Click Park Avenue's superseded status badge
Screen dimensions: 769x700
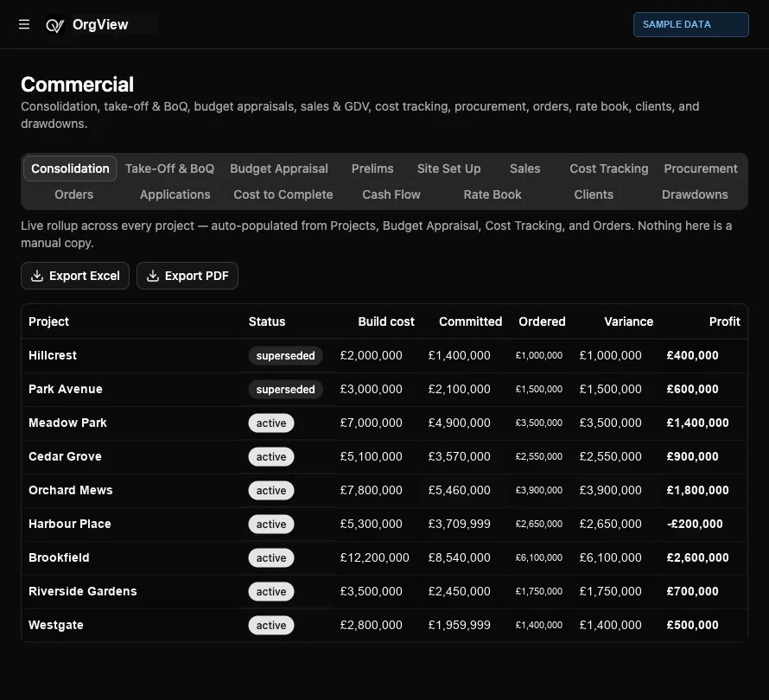[x=285, y=390]
